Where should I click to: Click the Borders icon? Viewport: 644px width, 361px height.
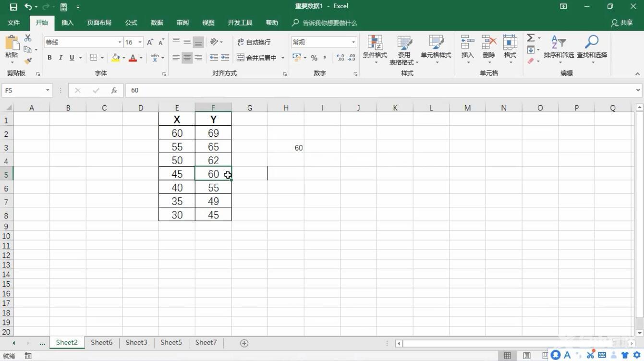pyautogui.click(x=94, y=58)
